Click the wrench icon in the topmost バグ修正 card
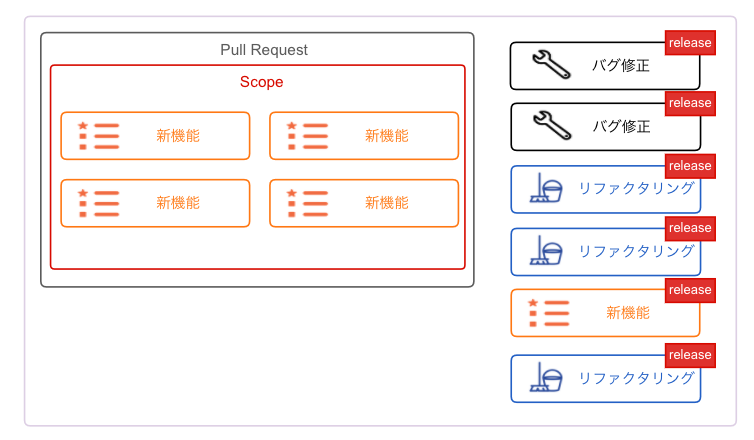Image resolution: width=754 pixels, height=440 pixels. tap(552, 64)
